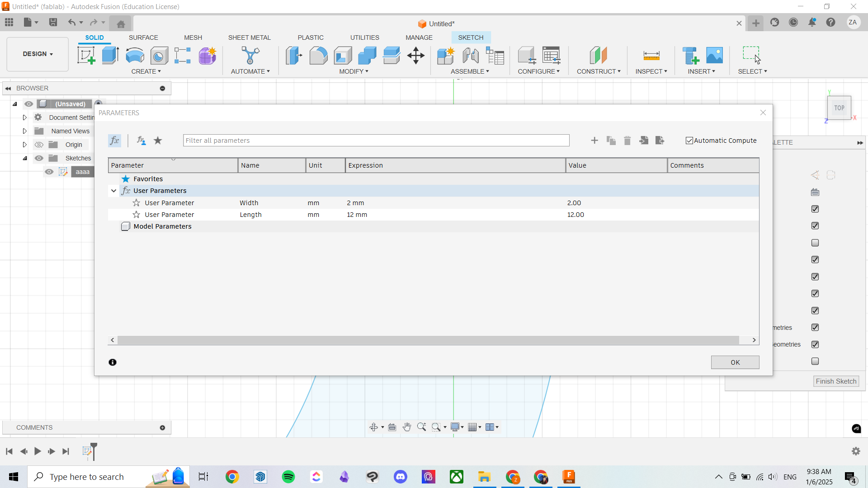Click the Joint tool icon
This screenshot has width=868, height=488.
(471, 56)
